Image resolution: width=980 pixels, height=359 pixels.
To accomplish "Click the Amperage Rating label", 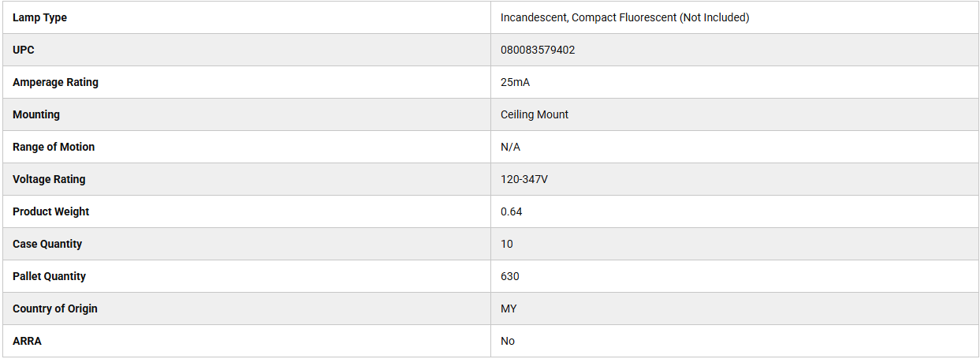I will pos(55,82).
